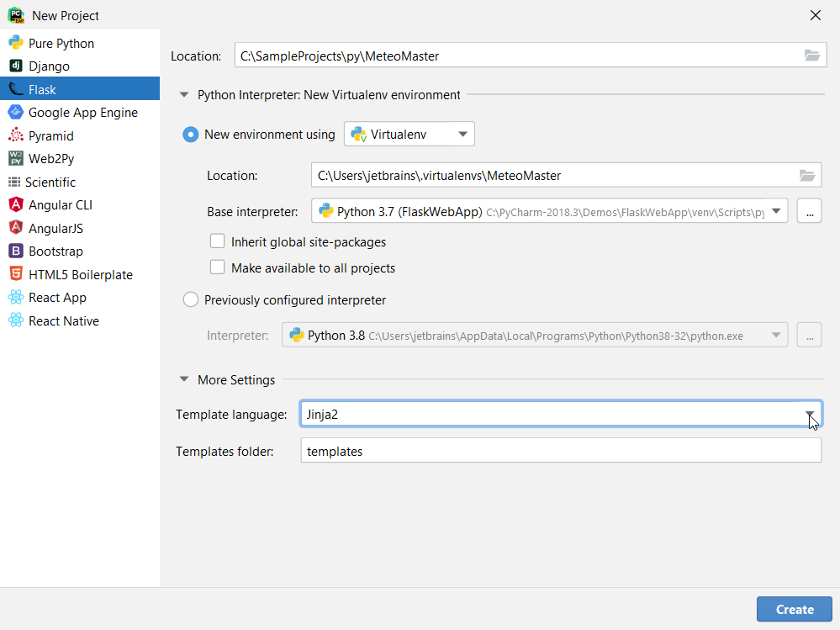Open the Template language dropdown
This screenshot has width=840, height=630.
(810, 415)
